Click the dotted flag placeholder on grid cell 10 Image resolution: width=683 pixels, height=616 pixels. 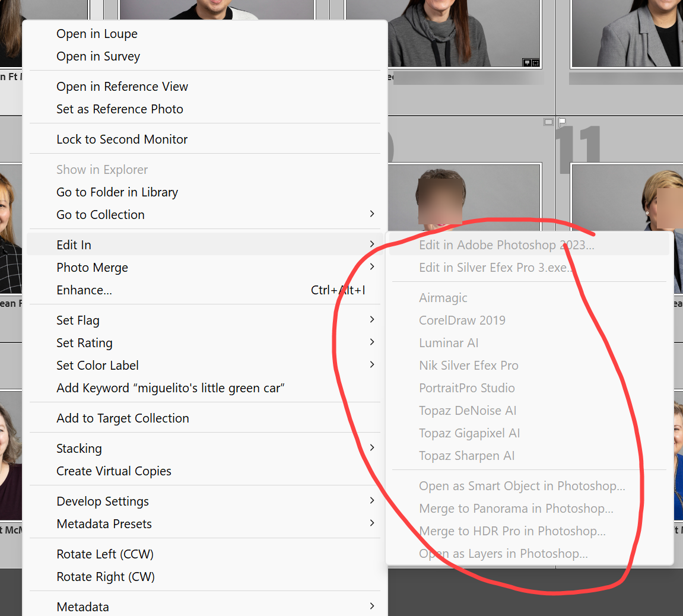tap(548, 122)
